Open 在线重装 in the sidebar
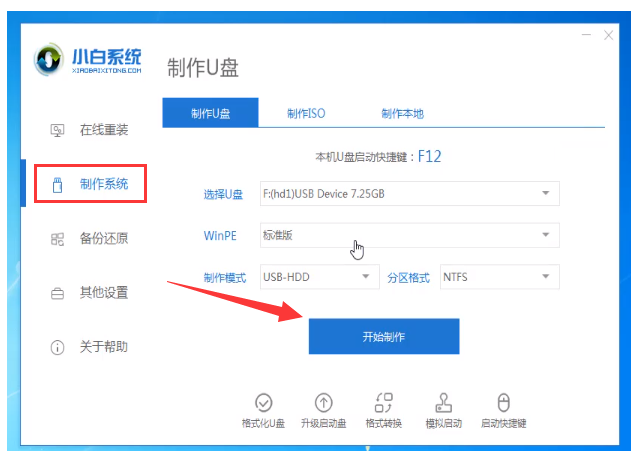 click(x=90, y=130)
